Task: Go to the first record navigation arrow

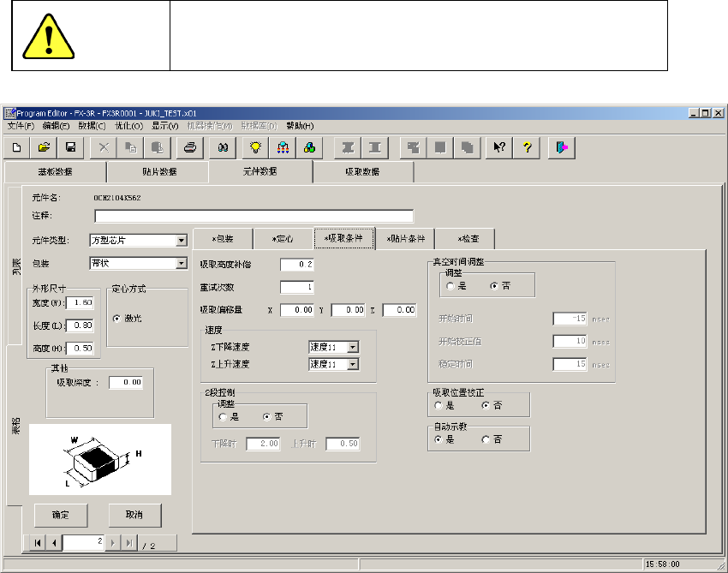Action: (x=38, y=543)
